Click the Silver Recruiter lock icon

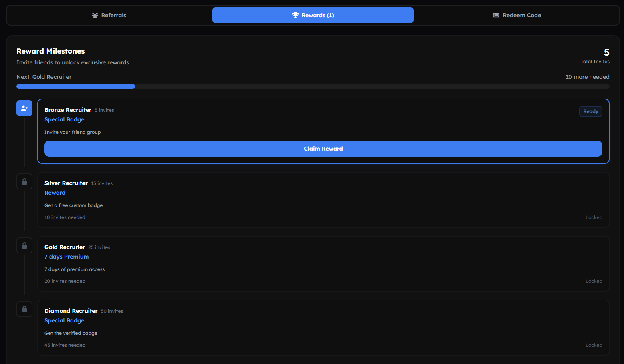tap(24, 181)
